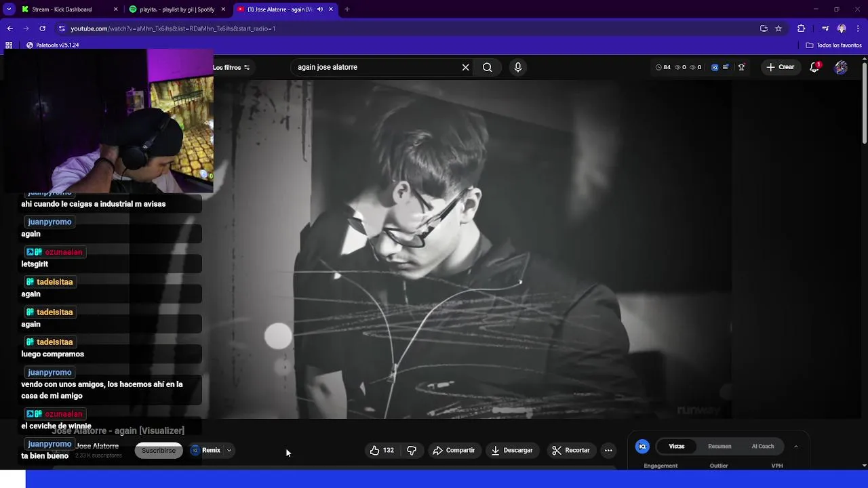Open the YouTube account avatar menu

[x=841, y=67]
